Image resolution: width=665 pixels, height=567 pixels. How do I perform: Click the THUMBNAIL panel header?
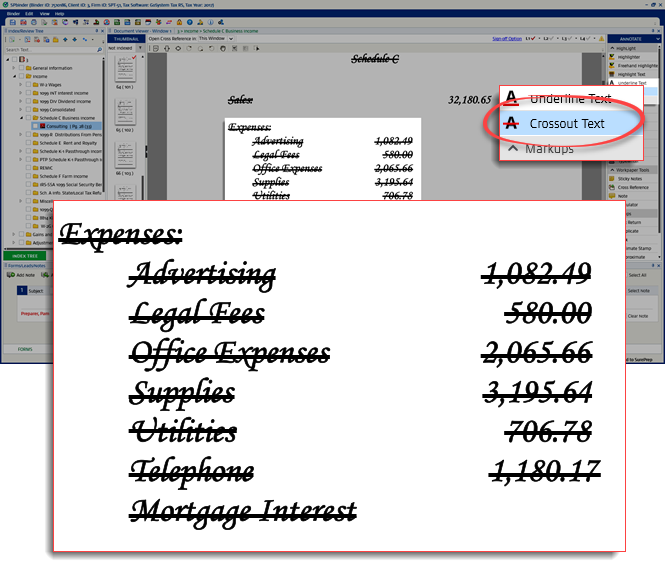126,39
